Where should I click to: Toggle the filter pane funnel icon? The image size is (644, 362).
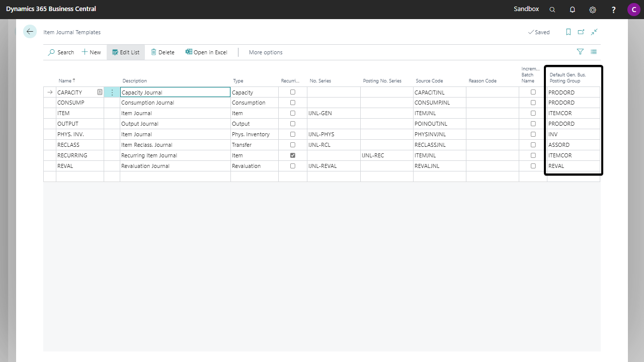click(x=580, y=52)
